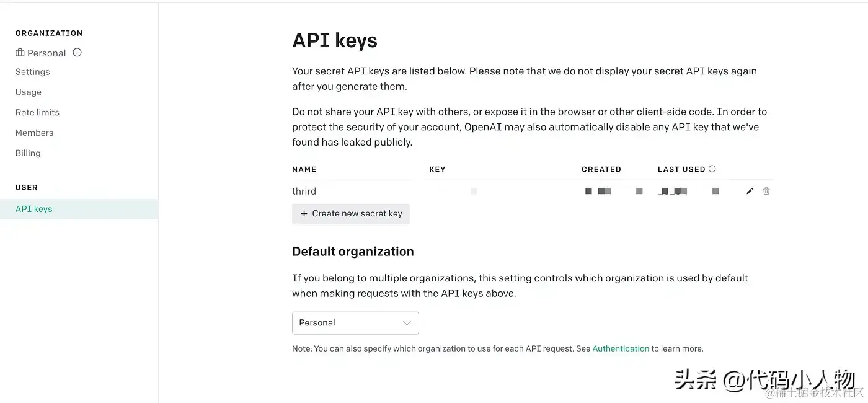
Task: Delete the thrird key with trash icon
Action: coord(766,191)
